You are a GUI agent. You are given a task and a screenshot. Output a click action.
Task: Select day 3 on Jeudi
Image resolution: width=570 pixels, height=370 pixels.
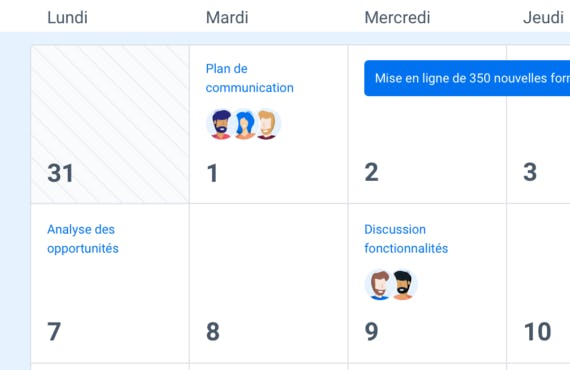point(530,172)
